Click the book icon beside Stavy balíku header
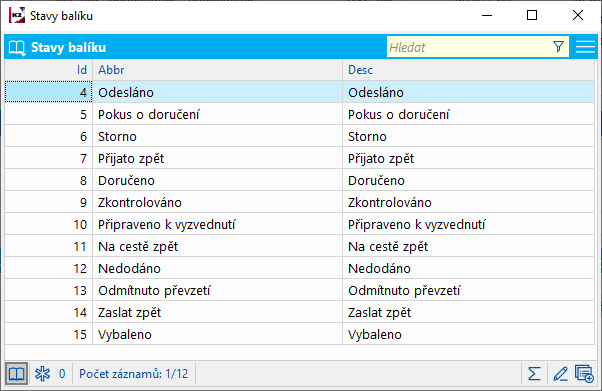 pos(17,48)
